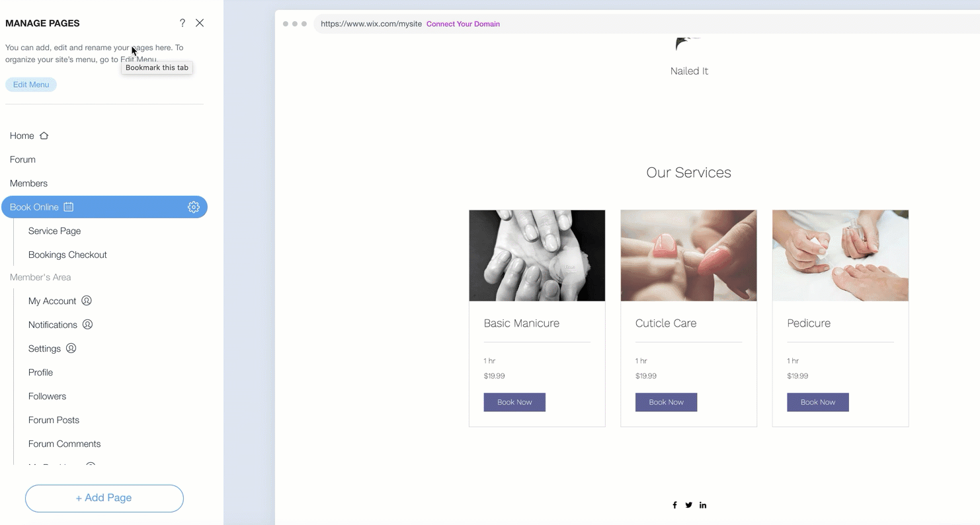Open the Book Online page settings gear

[193, 207]
